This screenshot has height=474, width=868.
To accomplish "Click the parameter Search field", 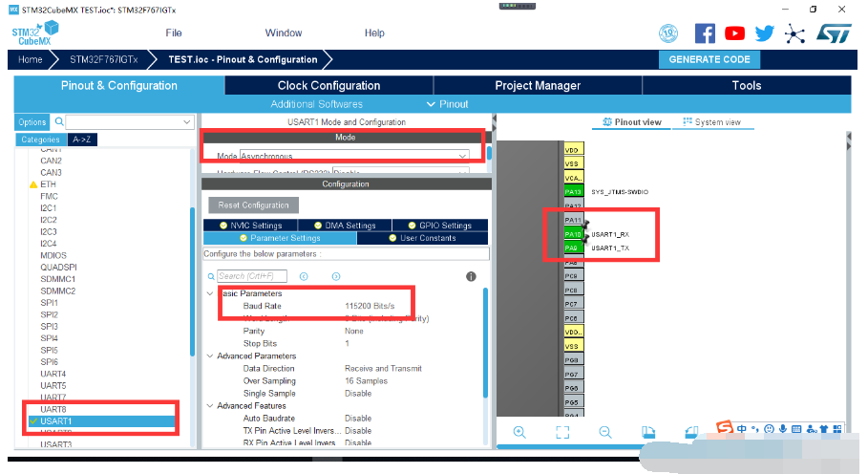I will click(252, 276).
